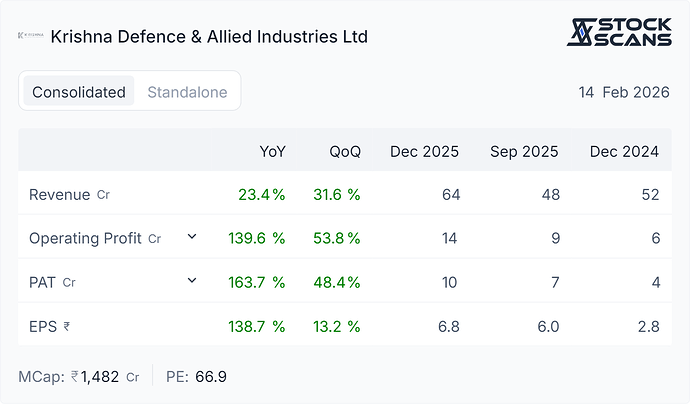
Task: Click the MCap rupee symbol
Action: click(75, 376)
